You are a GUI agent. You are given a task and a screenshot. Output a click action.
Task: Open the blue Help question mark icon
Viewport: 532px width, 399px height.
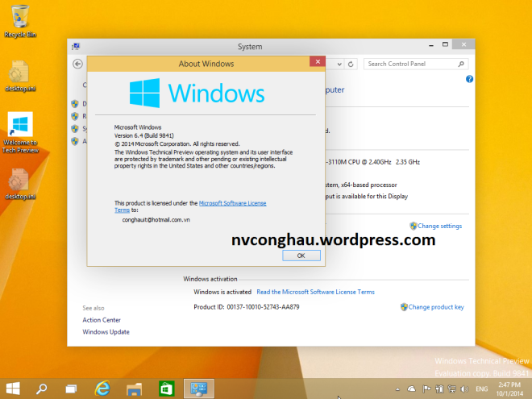pyautogui.click(x=469, y=79)
